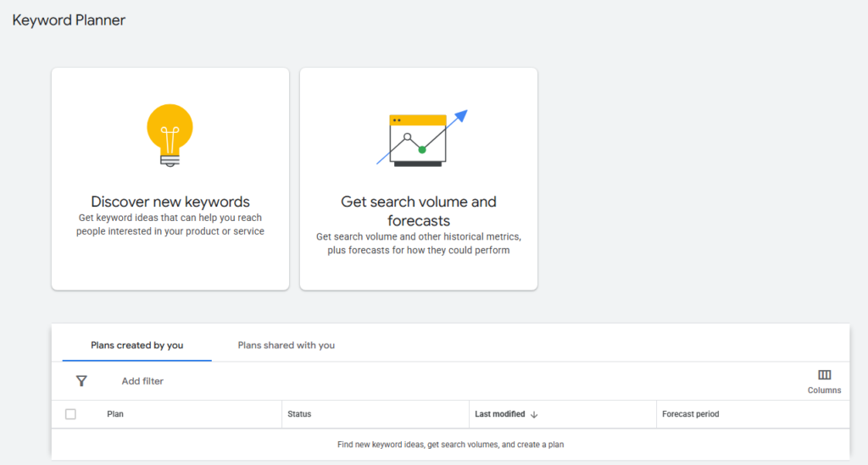Open Get search volume and forecasts heading

click(x=419, y=211)
